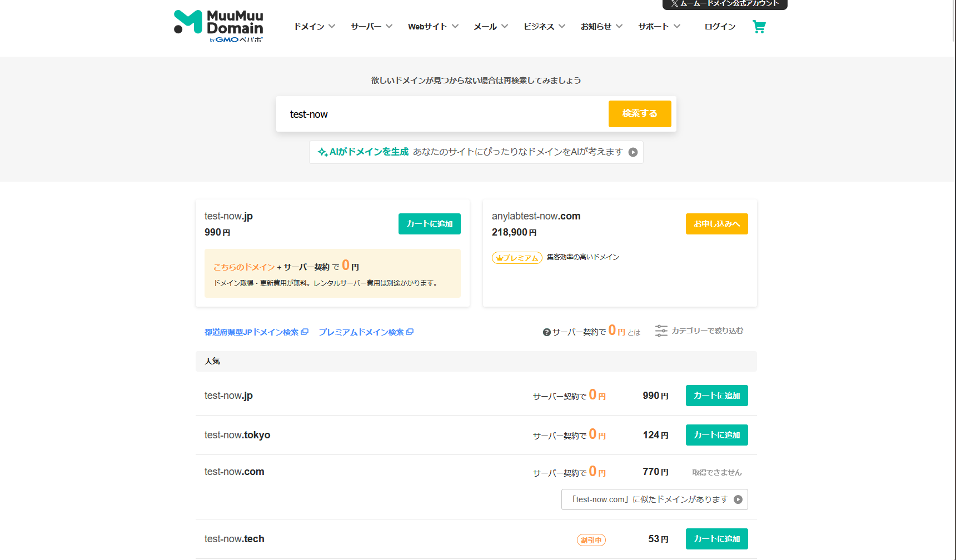
Task: Click the こちらのドメイン + サーバー契約 promo box
Action: [x=332, y=273]
